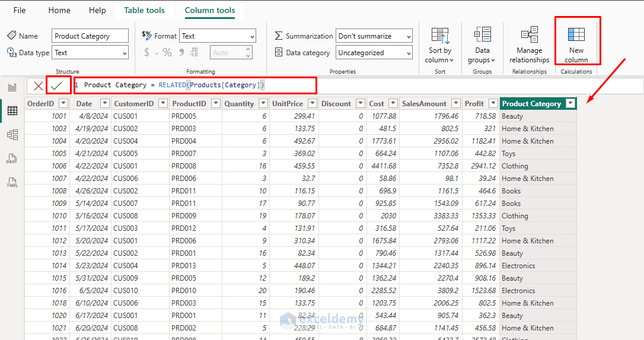Click the CustomerID column header
The width and height of the screenshot is (644, 340).
[134, 104]
